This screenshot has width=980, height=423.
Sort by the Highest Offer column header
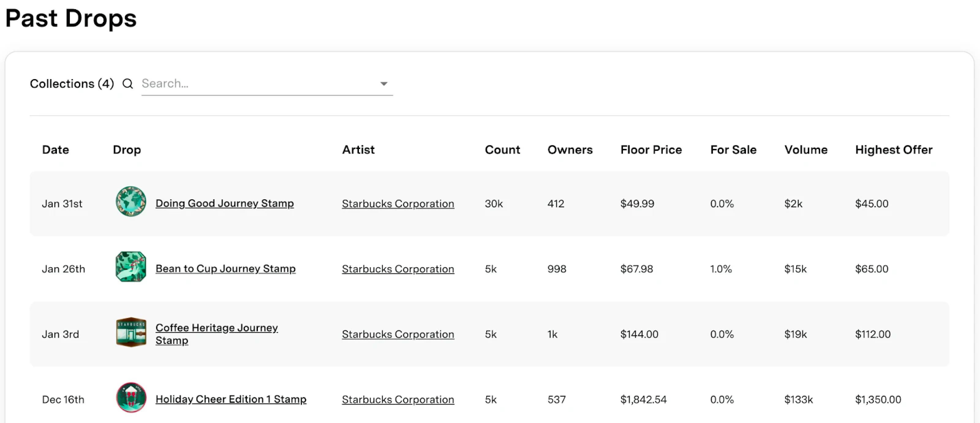click(894, 150)
